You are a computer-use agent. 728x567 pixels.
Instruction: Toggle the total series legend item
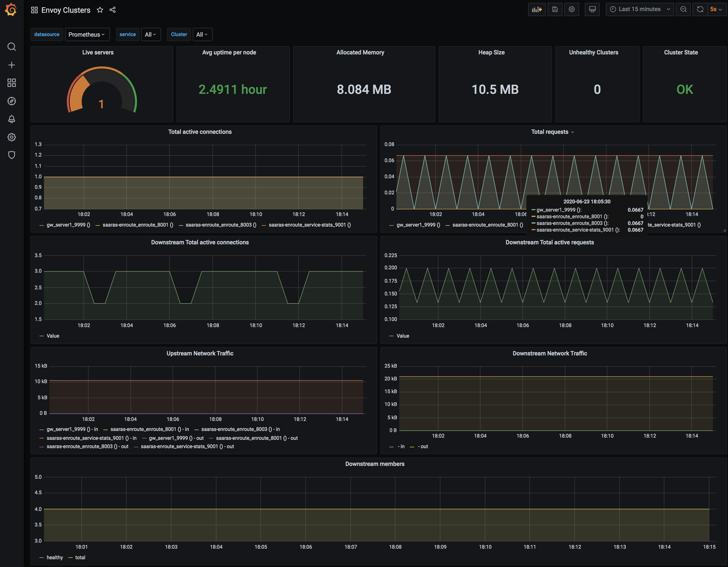pyautogui.click(x=80, y=557)
